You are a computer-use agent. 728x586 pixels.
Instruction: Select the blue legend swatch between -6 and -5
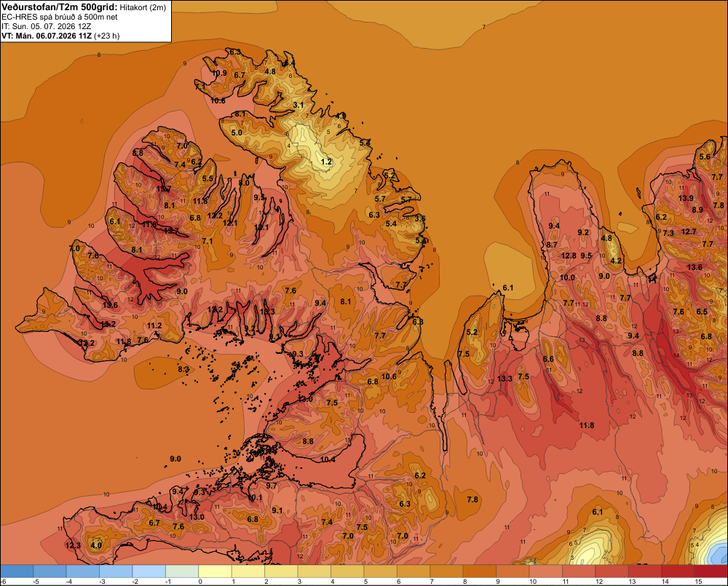[x=17, y=571]
